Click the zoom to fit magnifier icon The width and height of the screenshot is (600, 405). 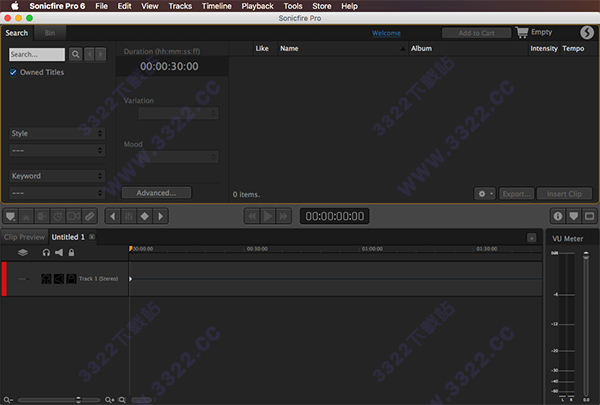(122, 400)
